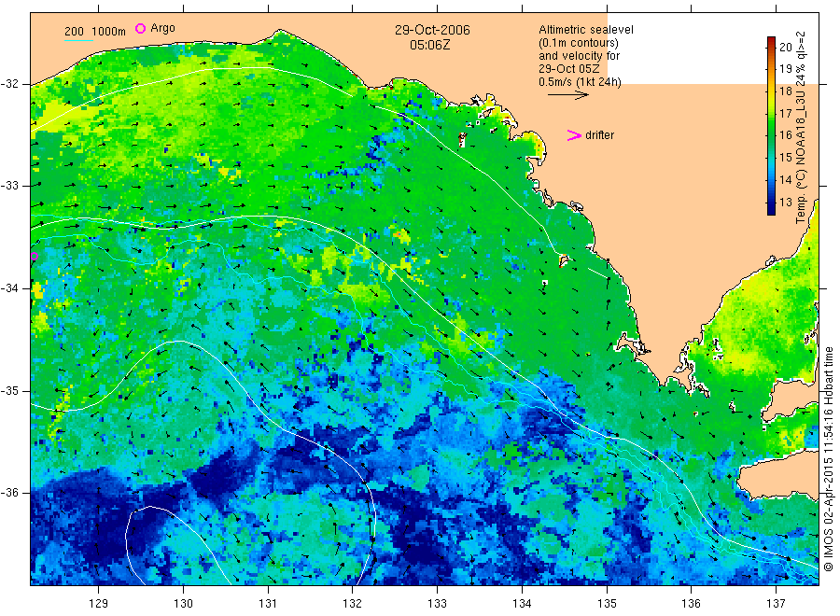Click the longitude label '129'

[99, 603]
